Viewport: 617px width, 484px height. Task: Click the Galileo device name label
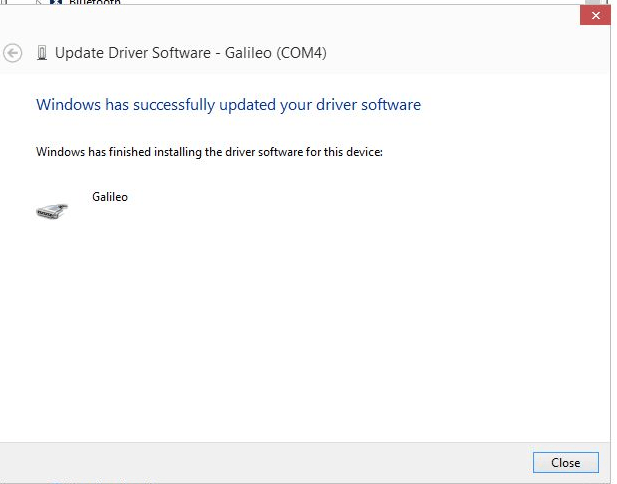110,197
